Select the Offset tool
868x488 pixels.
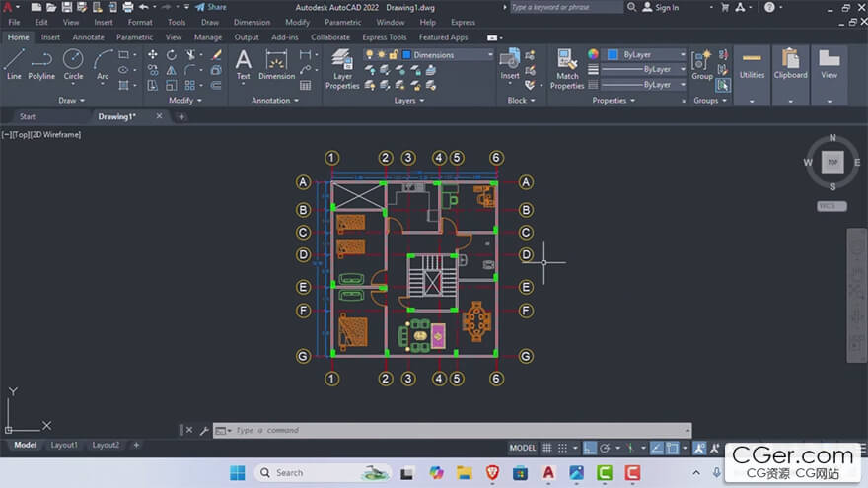pyautogui.click(x=216, y=85)
